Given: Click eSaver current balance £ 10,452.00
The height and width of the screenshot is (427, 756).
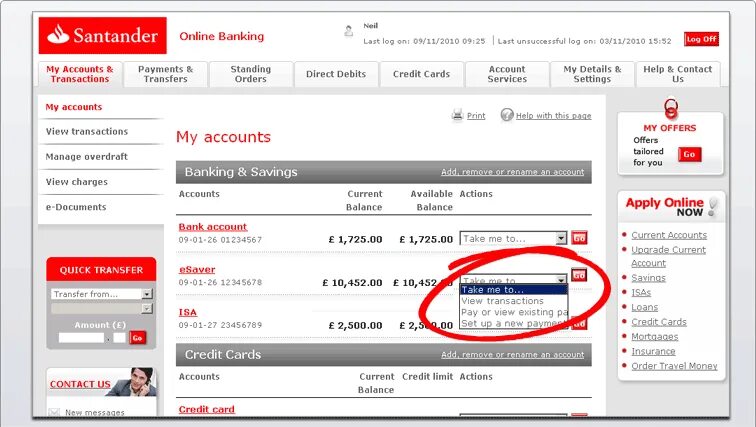Looking at the screenshot, I should (x=352, y=283).
